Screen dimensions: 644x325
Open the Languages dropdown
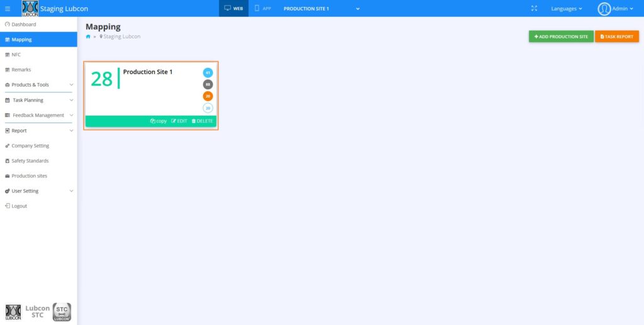point(567,9)
